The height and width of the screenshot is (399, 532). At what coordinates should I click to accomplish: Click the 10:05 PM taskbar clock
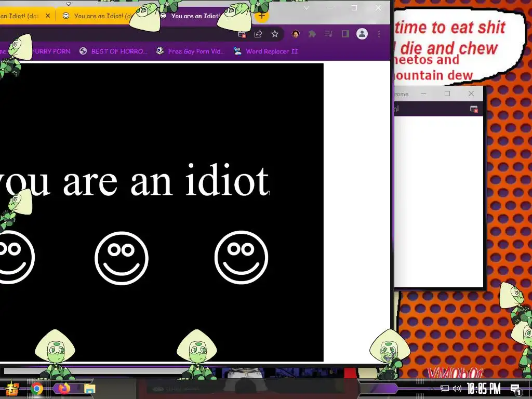[484, 389]
